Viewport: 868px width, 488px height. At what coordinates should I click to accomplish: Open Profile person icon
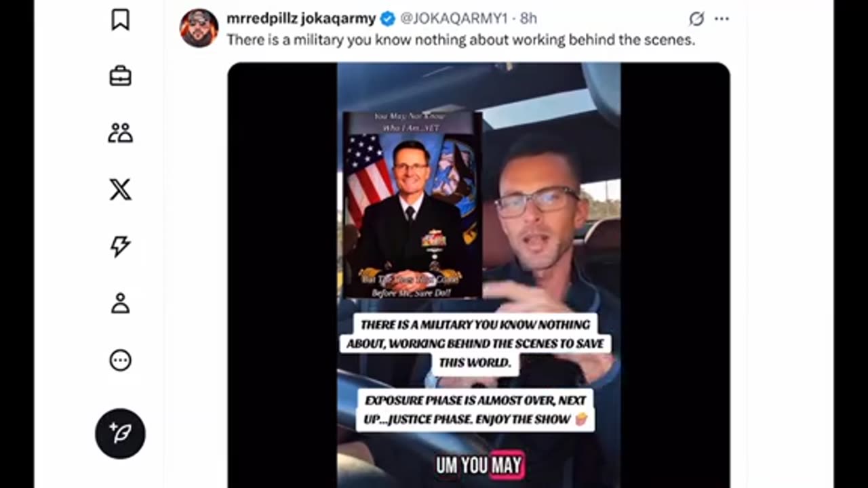120,303
